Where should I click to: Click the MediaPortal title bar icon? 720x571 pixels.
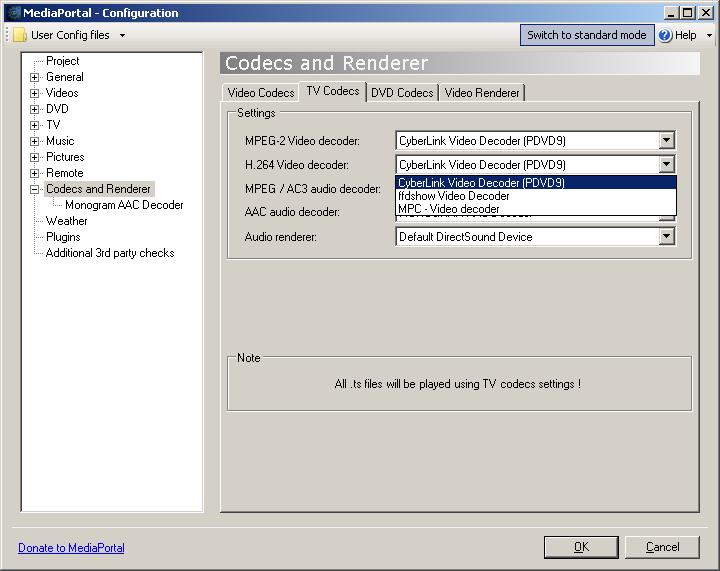[12, 13]
